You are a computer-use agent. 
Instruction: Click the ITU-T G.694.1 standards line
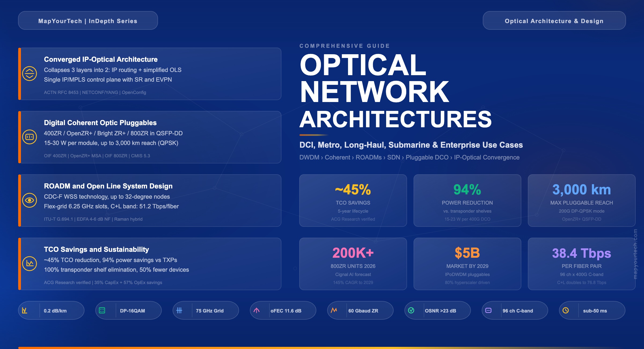tap(93, 219)
